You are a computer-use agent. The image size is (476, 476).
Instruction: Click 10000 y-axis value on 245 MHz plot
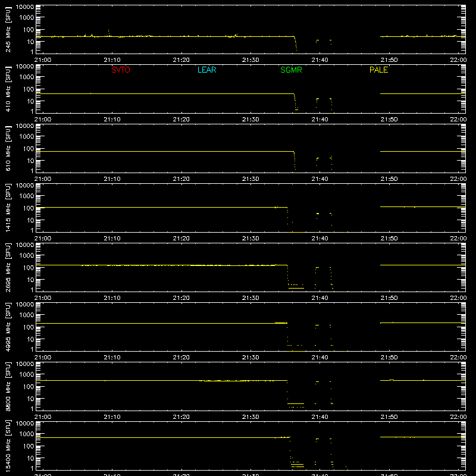[25, 7]
